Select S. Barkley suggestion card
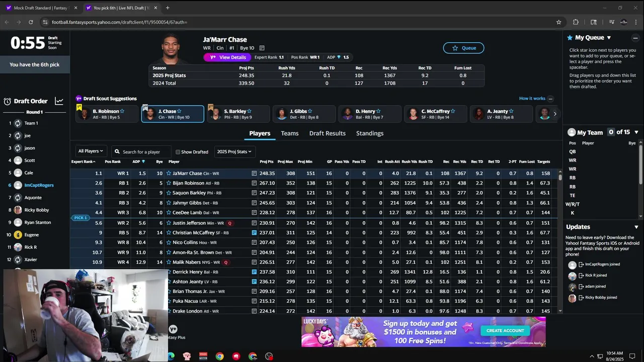The image size is (644, 362). (x=238, y=114)
